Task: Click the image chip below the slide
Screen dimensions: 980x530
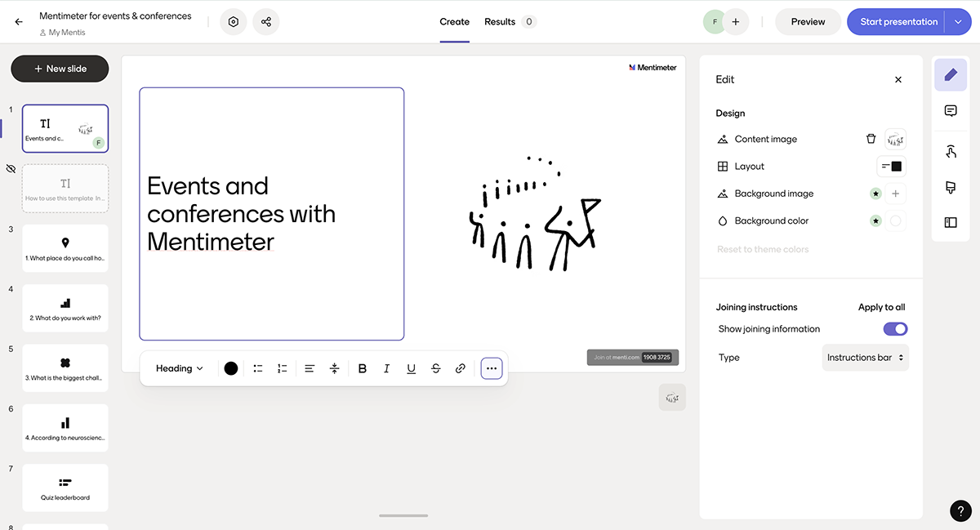Action: click(672, 398)
